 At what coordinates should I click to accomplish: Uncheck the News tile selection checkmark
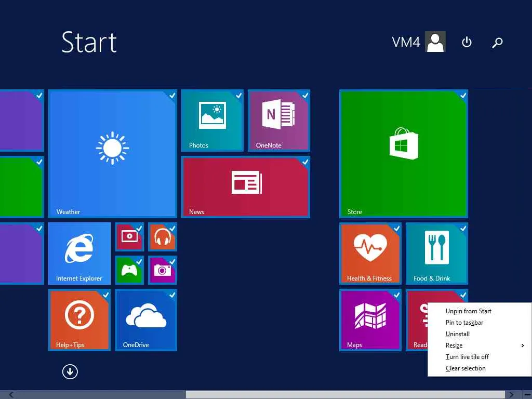(305, 162)
